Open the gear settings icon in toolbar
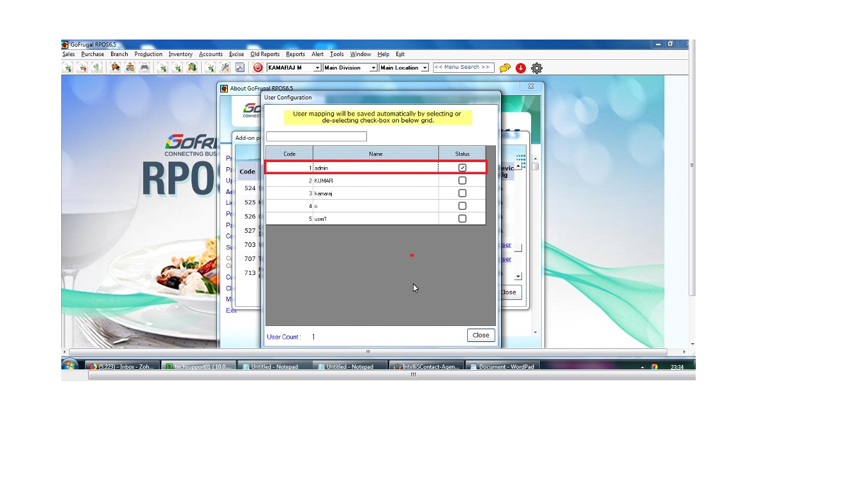The width and height of the screenshot is (868, 490). 537,68
